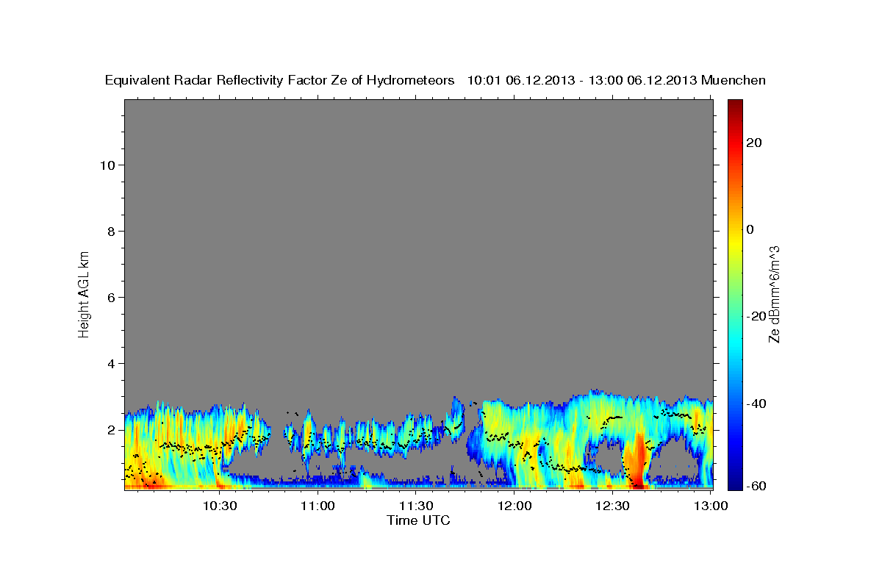Click the dark red top of the colorbar
The height and width of the screenshot is (588, 882).
734,104
